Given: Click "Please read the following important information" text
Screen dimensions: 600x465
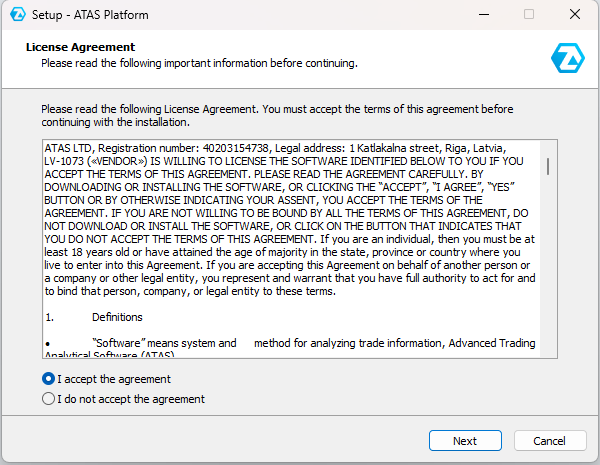Looking at the screenshot, I should click(x=199, y=63).
